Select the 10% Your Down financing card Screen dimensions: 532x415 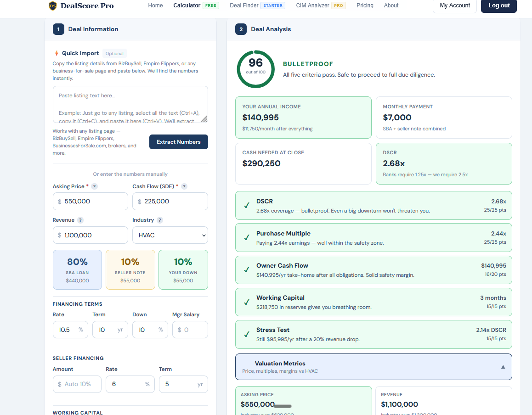[183, 269]
